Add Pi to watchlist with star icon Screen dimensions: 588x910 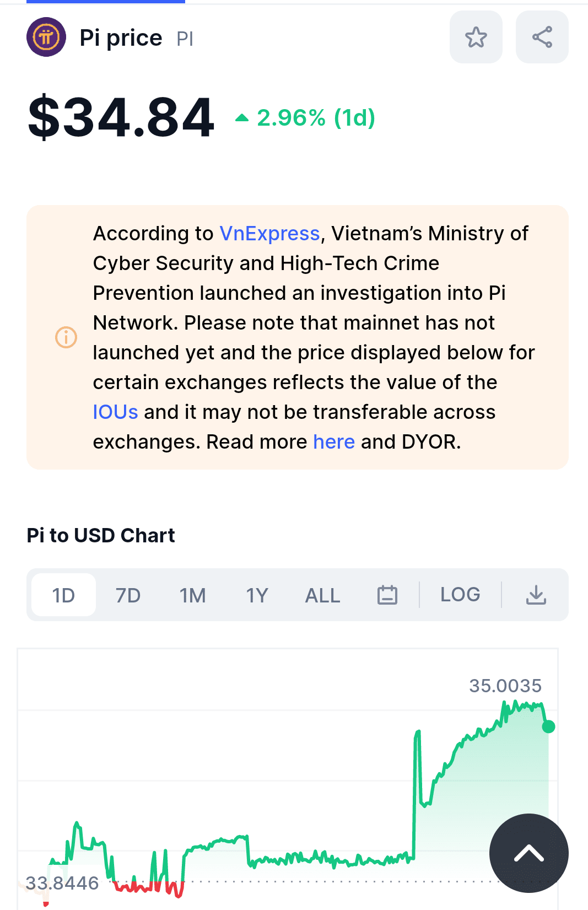(476, 37)
